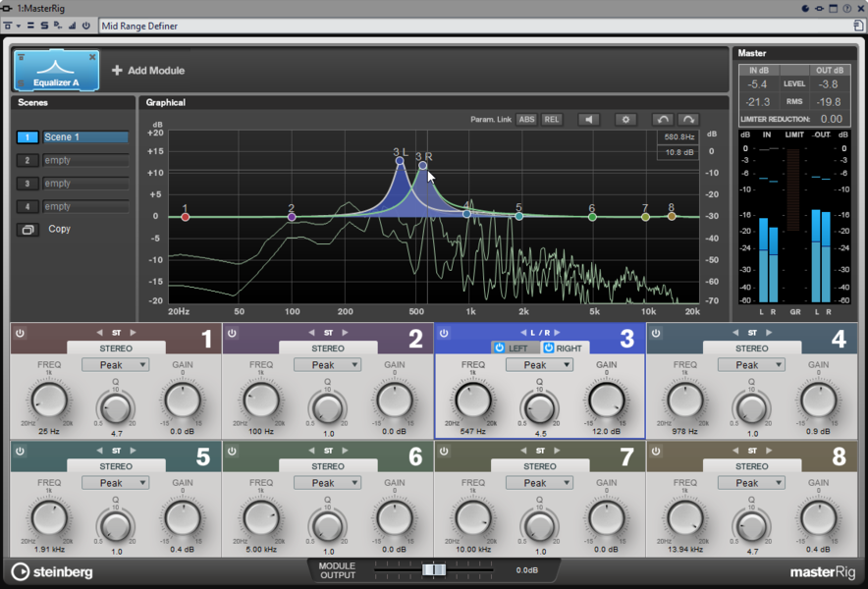Toggle power for EQ band 4
This screenshot has height=589, width=868.
[x=656, y=333]
